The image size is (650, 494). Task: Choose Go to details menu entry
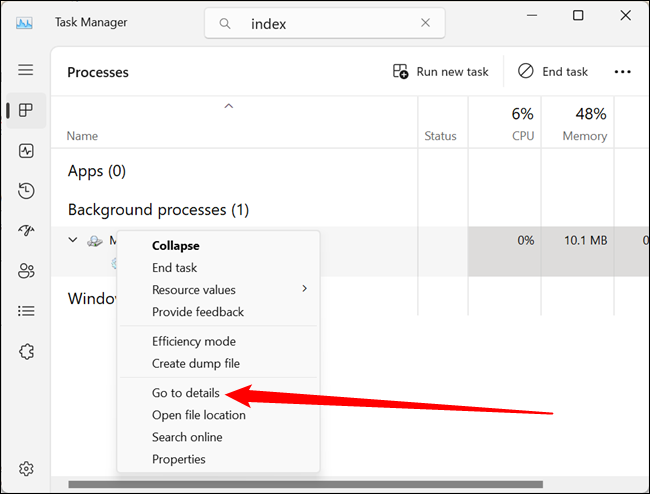click(218, 393)
